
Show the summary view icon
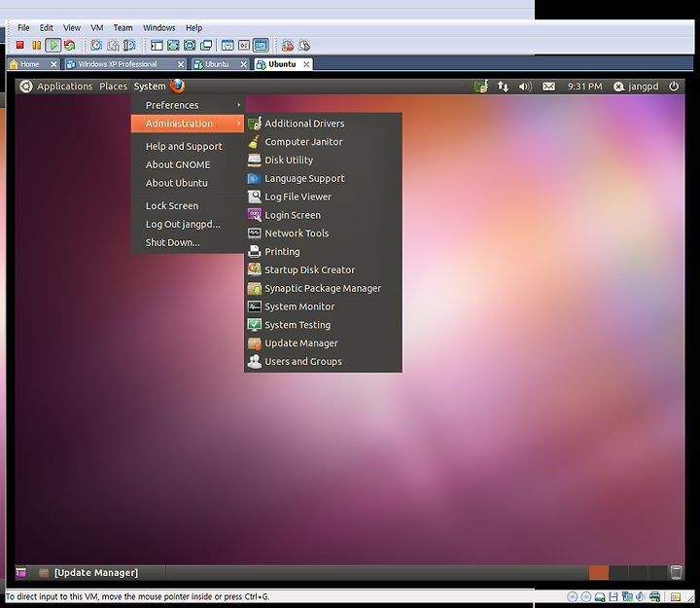[x=227, y=45]
